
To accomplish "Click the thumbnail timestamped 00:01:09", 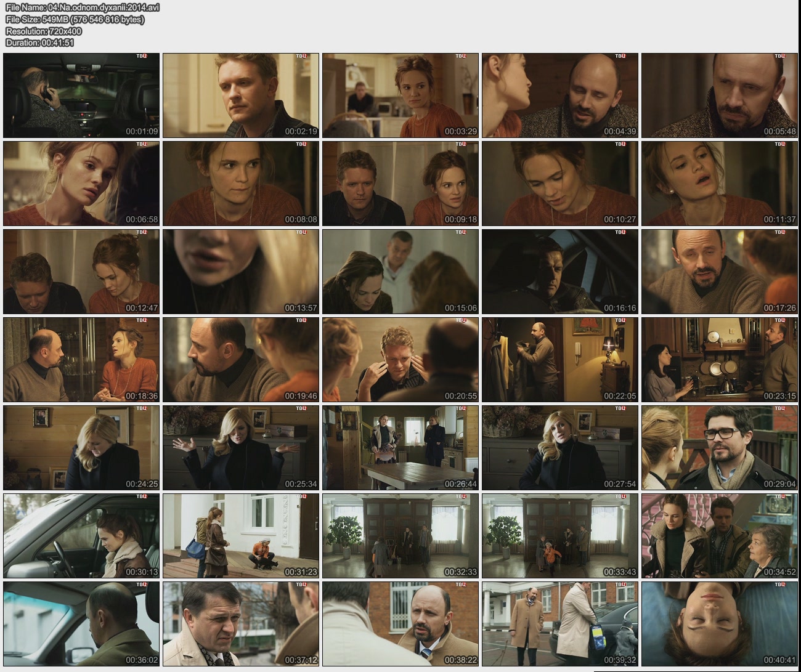I will click(81, 95).
